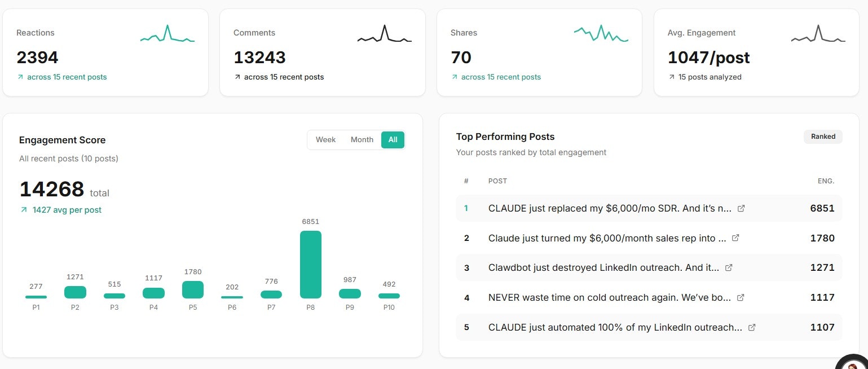Click engagement value 6851 in ranked table
This screenshot has height=369, width=868.
tap(822, 208)
